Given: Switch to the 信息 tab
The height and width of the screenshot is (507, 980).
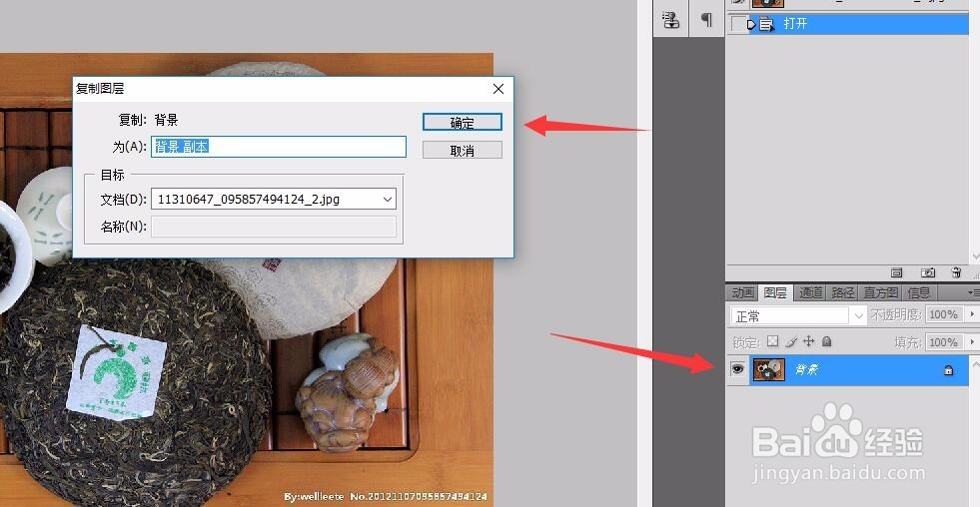Looking at the screenshot, I should [919, 292].
